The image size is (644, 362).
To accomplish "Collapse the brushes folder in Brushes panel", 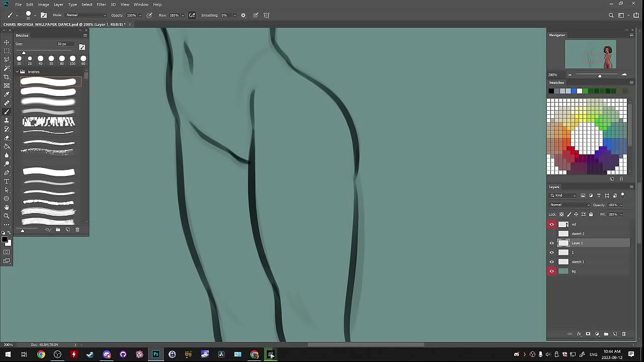I will click(17, 72).
